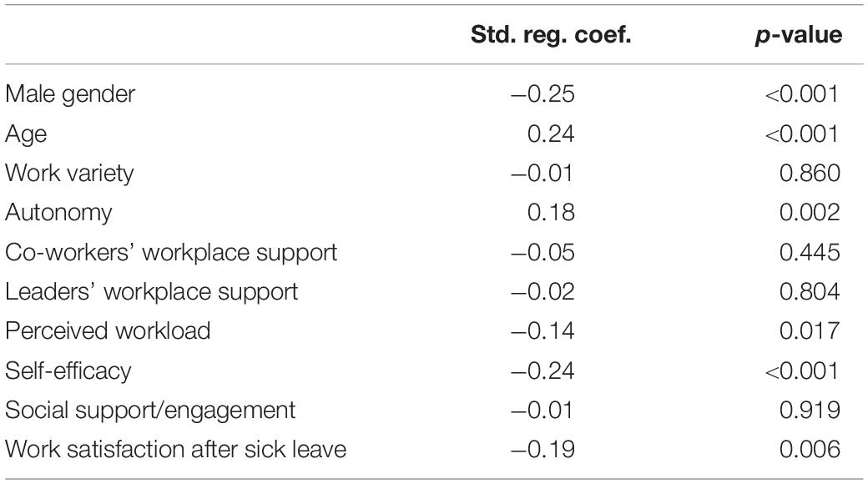Select the Male gender row label
The width and height of the screenshot is (868, 484).
pos(70,94)
